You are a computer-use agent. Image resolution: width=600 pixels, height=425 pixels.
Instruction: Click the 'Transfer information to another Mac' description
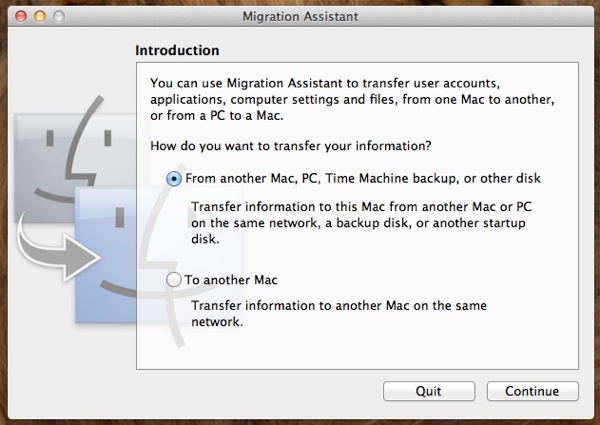(339, 313)
